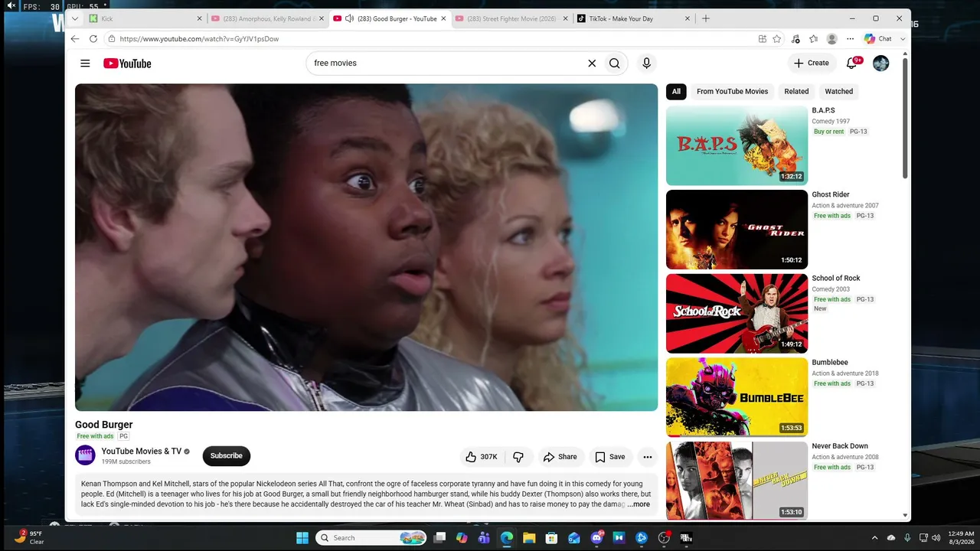Open weather widget on taskbar
This screenshot has height=551, width=980.
click(x=31, y=537)
